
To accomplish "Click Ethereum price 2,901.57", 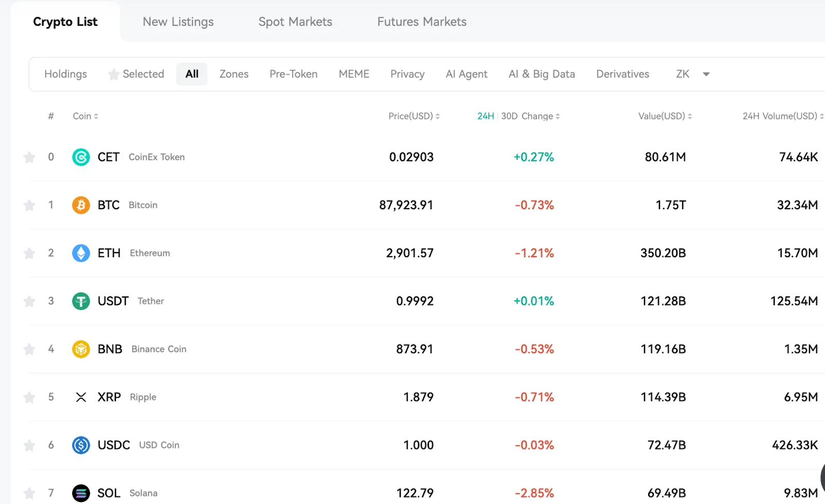I will [410, 253].
